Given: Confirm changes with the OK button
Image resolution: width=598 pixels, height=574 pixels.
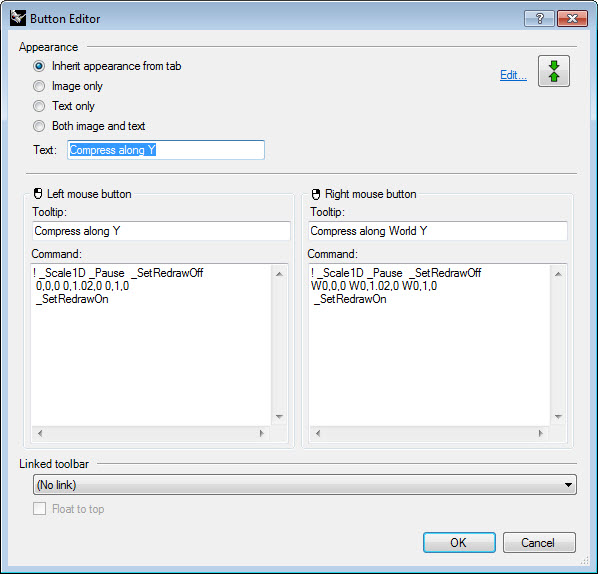Looking at the screenshot, I should click(x=459, y=542).
